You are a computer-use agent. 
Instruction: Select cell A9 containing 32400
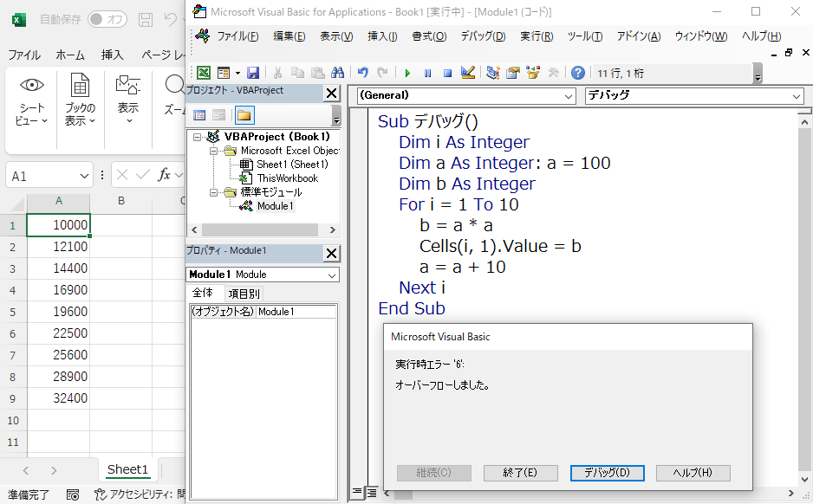(59, 398)
